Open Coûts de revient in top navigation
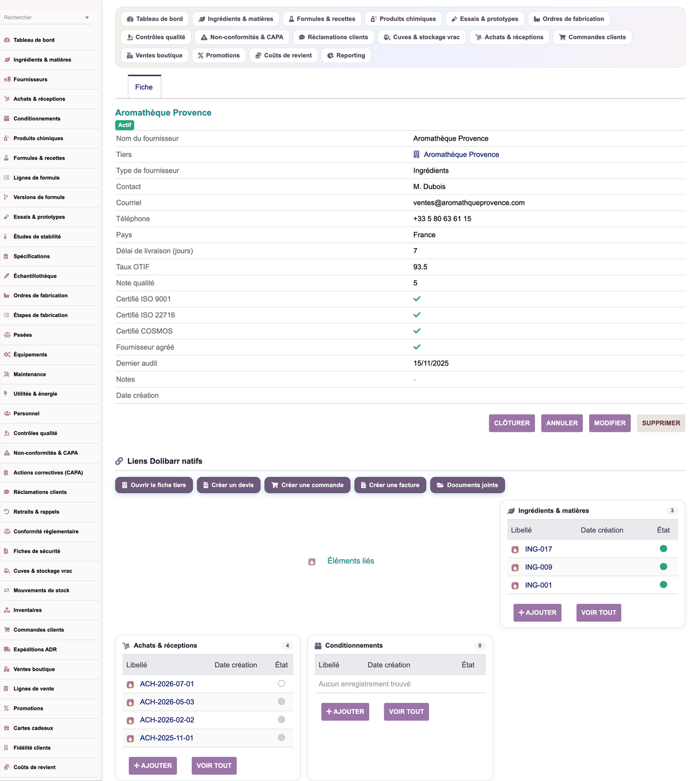Screen dimensions: 700x781 pyautogui.click(x=283, y=55)
